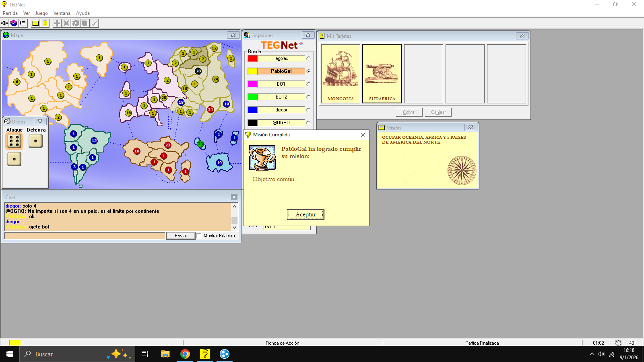644x362 pixels.
Task: Click the blue color swatch for diegor
Action: tap(252, 110)
